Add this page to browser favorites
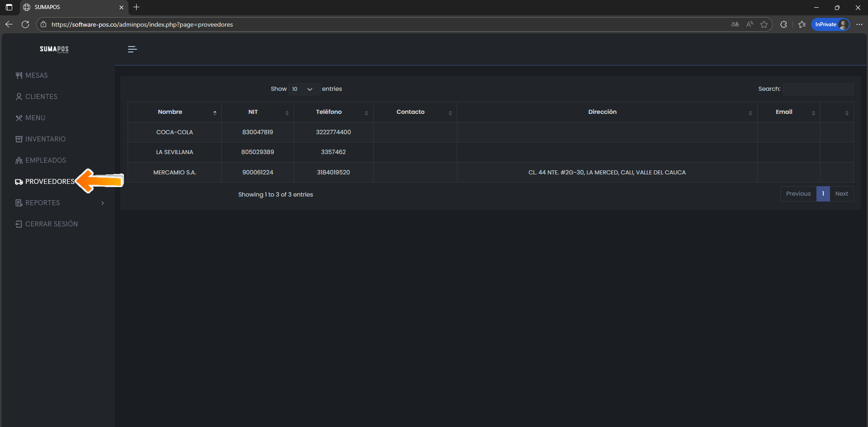 point(764,24)
